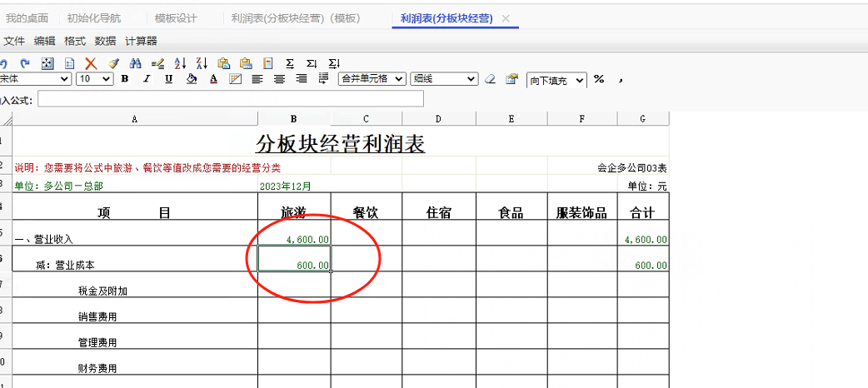Click the 餐饮 column heading cell

tap(367, 206)
